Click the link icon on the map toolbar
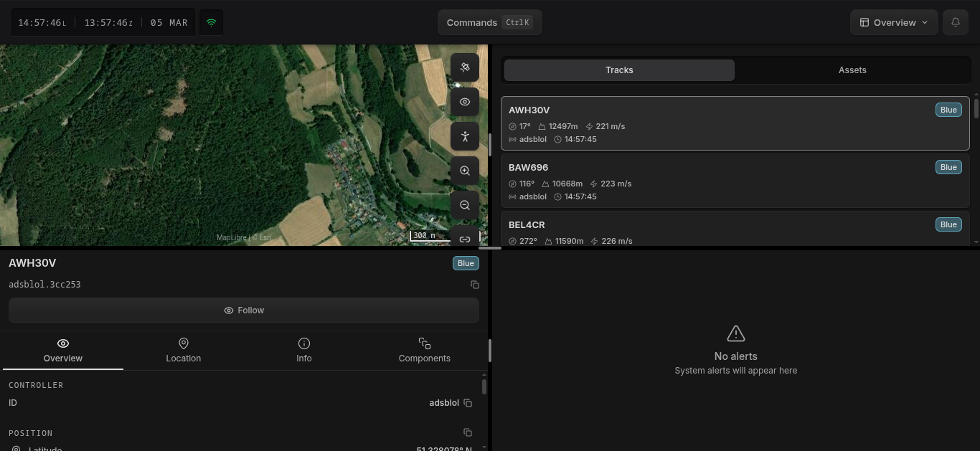 pyautogui.click(x=465, y=239)
